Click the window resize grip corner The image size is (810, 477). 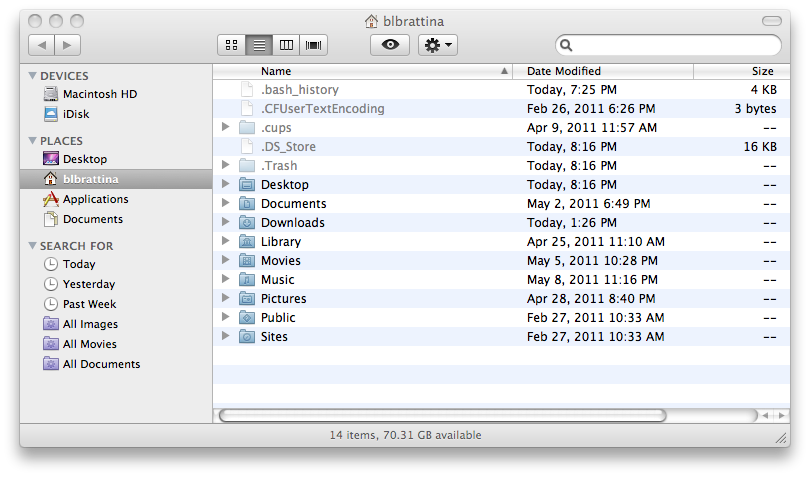[x=781, y=439]
